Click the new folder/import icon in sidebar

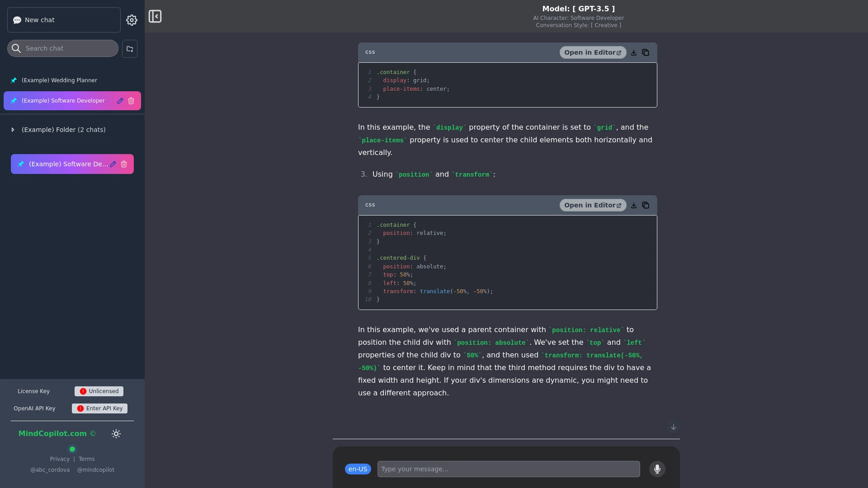(130, 48)
